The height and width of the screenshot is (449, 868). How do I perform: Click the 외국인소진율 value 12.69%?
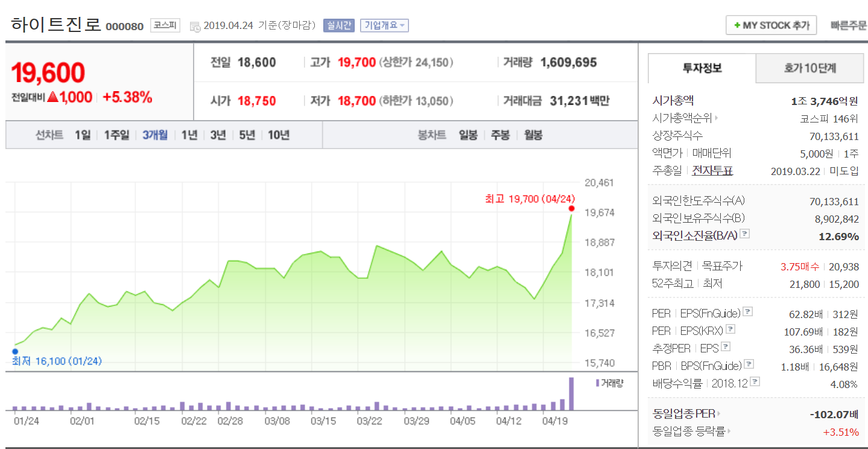pos(838,236)
